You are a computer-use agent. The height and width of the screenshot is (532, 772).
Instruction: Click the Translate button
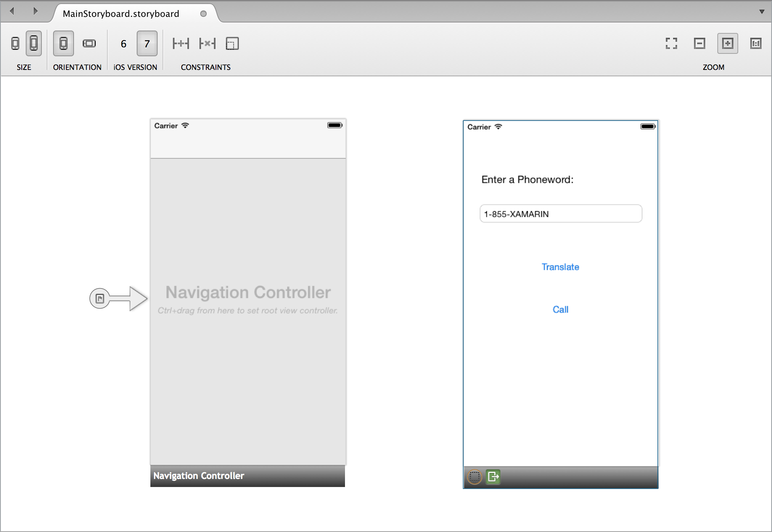pyautogui.click(x=560, y=267)
